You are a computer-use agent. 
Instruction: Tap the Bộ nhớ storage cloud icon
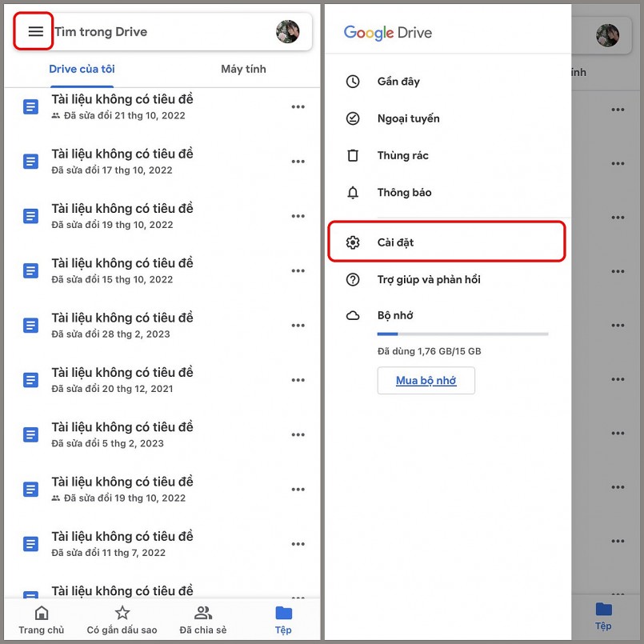[353, 316]
